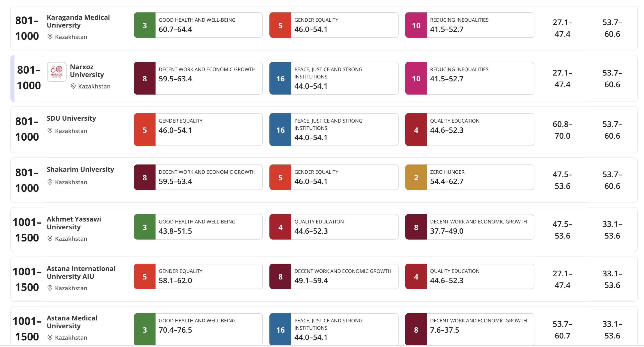Click the Karaganda Medical University name
The image size is (644, 347).
pos(78,21)
